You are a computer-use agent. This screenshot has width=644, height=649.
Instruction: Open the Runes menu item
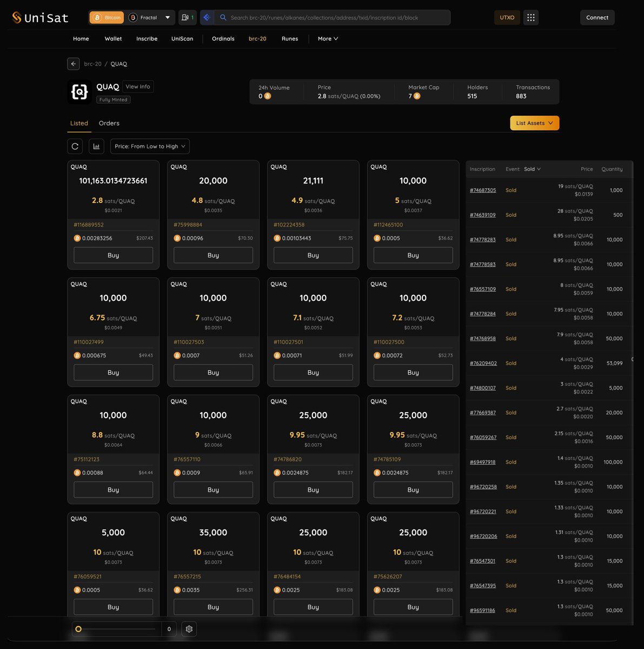[x=290, y=39]
